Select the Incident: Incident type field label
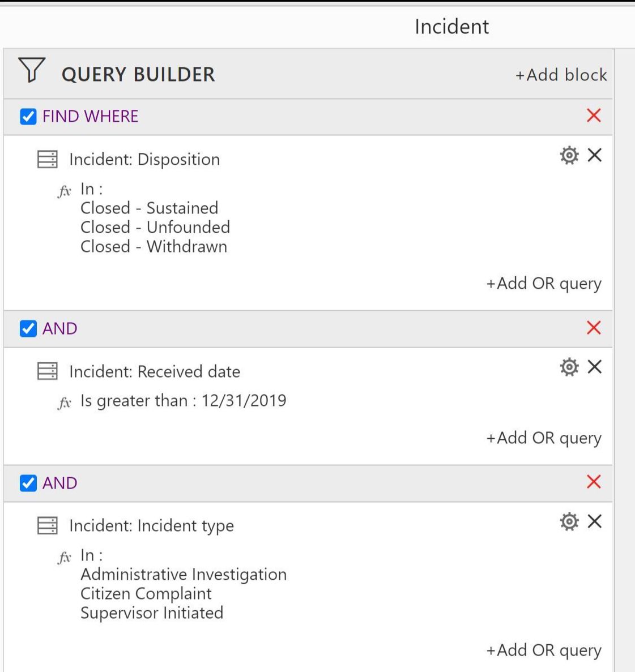Screen dimensions: 635x672 pos(151,526)
